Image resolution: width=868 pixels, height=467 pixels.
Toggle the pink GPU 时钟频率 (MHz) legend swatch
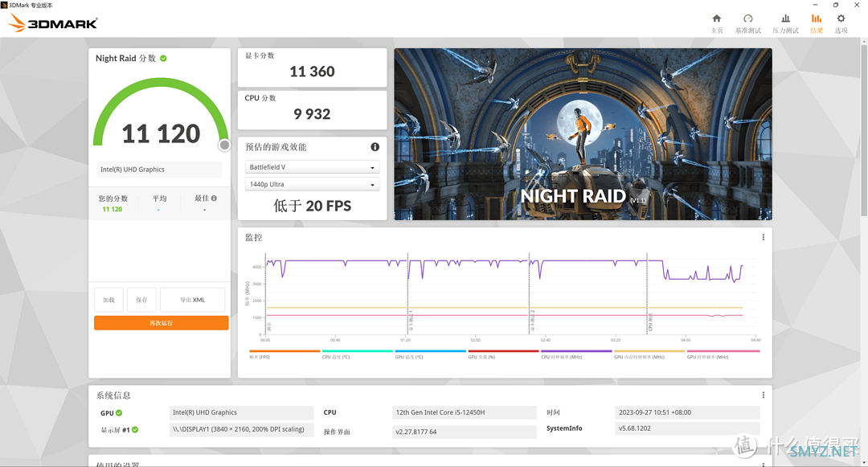click(x=723, y=350)
